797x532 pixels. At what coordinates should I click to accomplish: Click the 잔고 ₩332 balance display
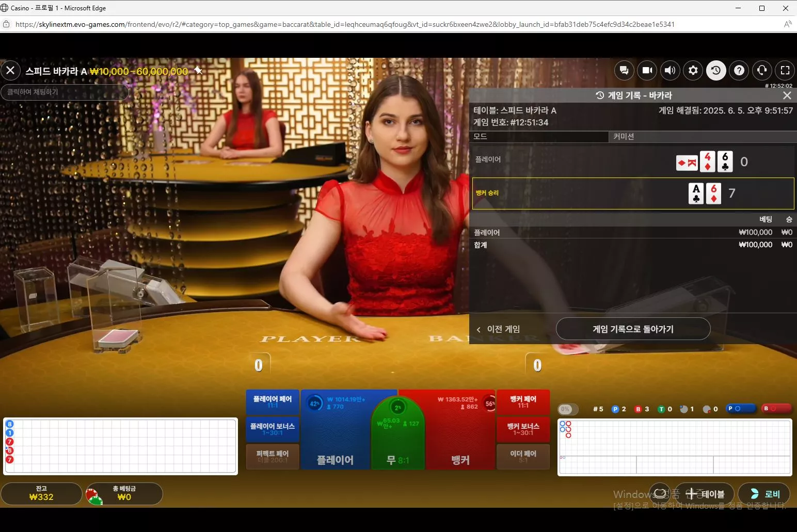pyautogui.click(x=41, y=493)
